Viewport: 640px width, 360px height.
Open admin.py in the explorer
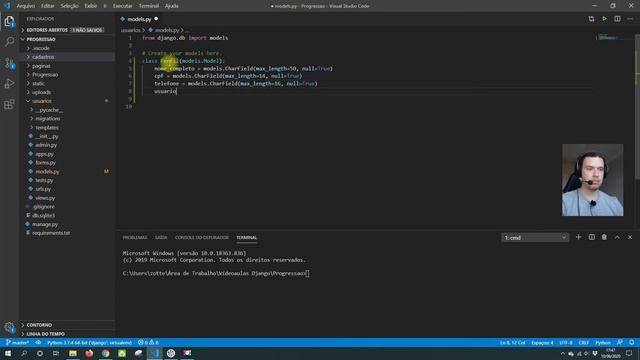46,145
